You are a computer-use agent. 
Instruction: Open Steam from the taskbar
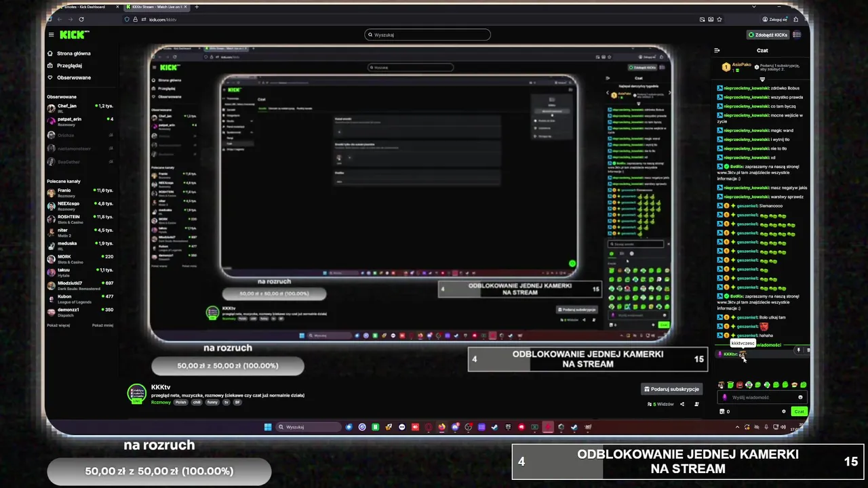[494, 427]
